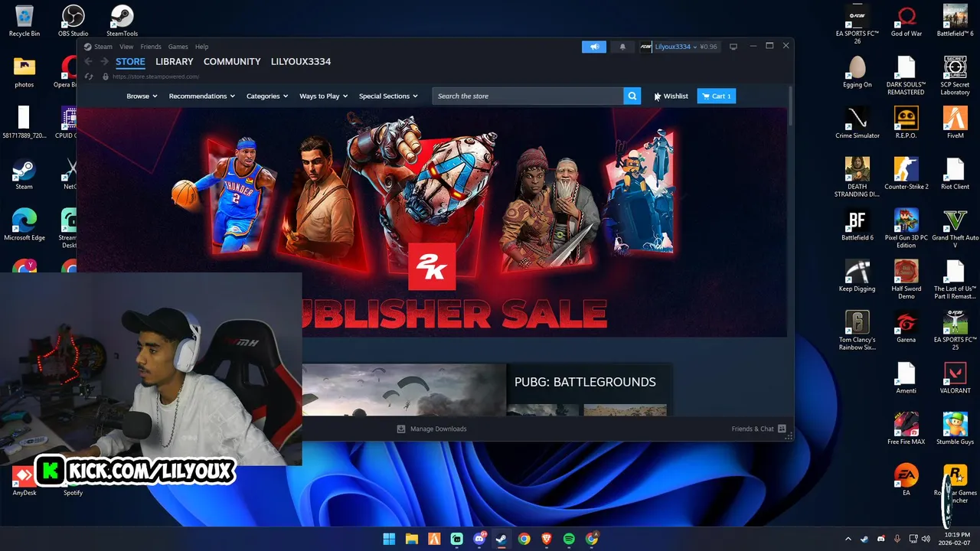Select the VALORANT desktop shortcut

point(955,378)
